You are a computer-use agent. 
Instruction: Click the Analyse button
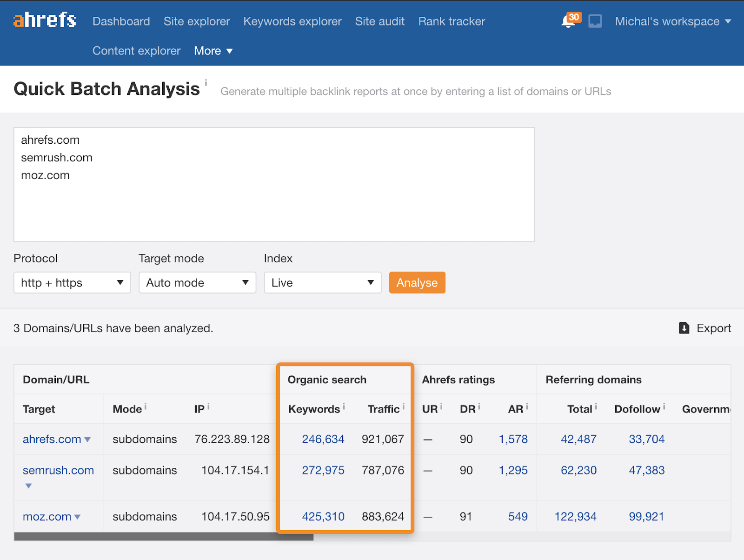click(x=417, y=282)
